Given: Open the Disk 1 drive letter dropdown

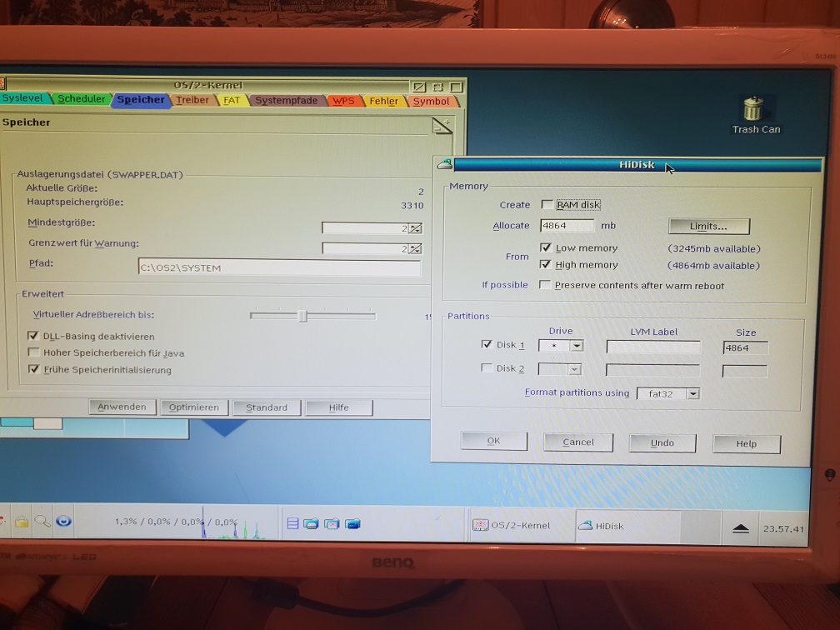Looking at the screenshot, I should click(577, 346).
